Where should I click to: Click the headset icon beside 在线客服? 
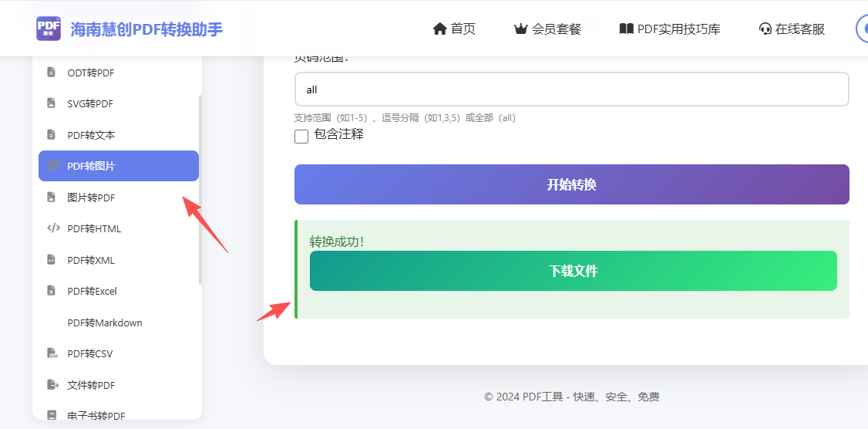[x=765, y=29]
